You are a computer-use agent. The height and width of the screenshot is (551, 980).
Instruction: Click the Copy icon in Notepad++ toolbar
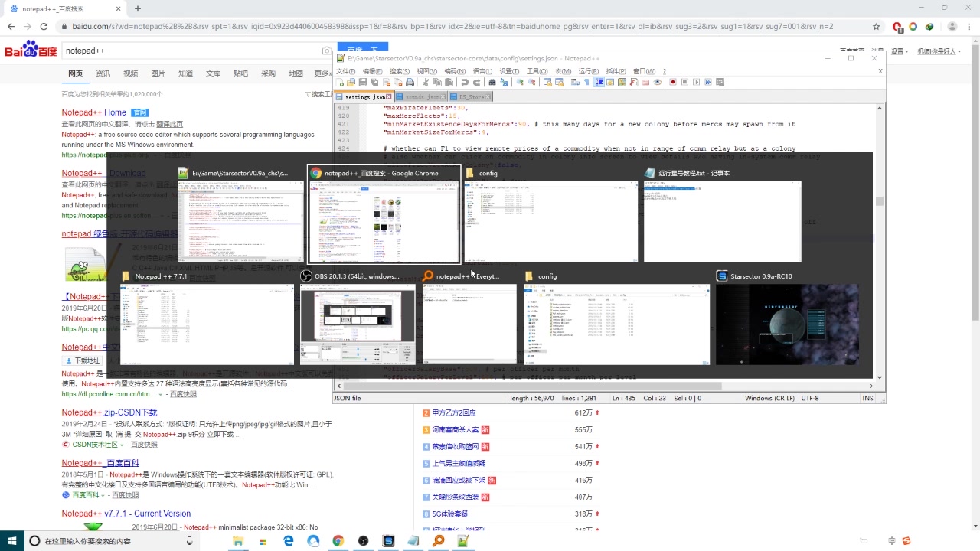click(x=437, y=82)
